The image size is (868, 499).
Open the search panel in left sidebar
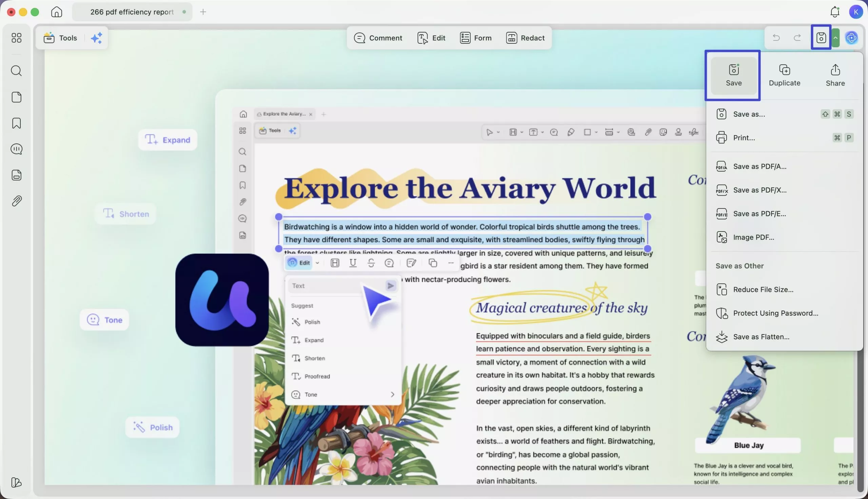click(16, 71)
